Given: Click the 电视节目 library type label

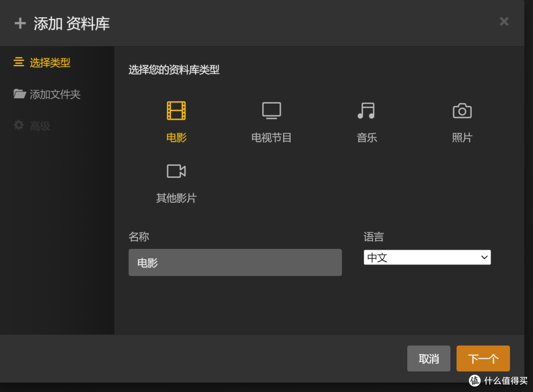Looking at the screenshot, I should [x=271, y=138].
